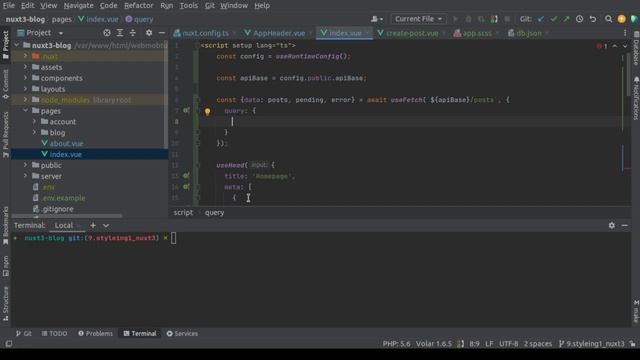Expand the assets folder
Image resolution: width=640 pixels, height=360 pixels.
click(25, 67)
